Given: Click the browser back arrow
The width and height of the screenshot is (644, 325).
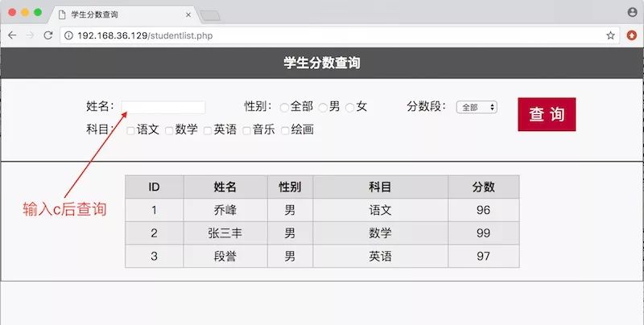Looking at the screenshot, I should coord(12,35).
